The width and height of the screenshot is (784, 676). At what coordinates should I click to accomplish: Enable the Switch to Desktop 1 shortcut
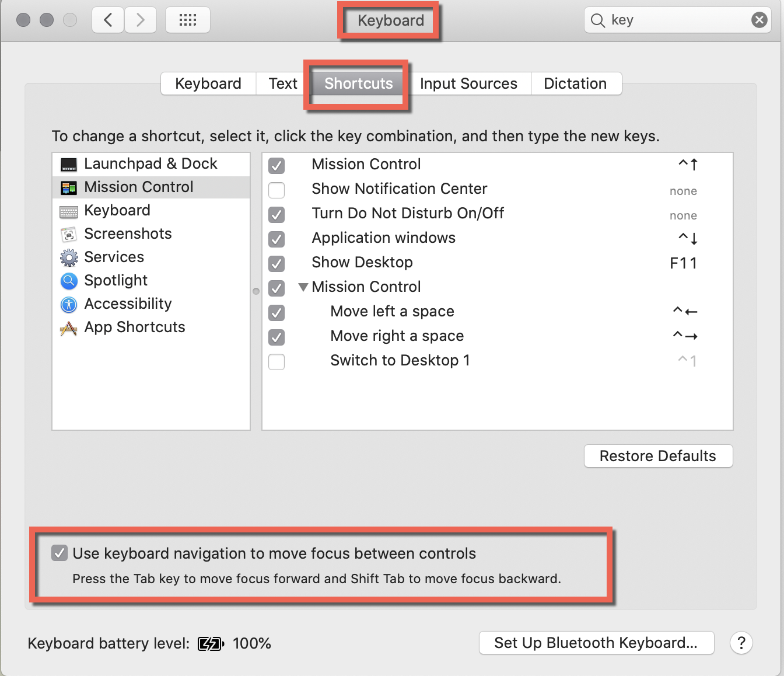[276, 362]
